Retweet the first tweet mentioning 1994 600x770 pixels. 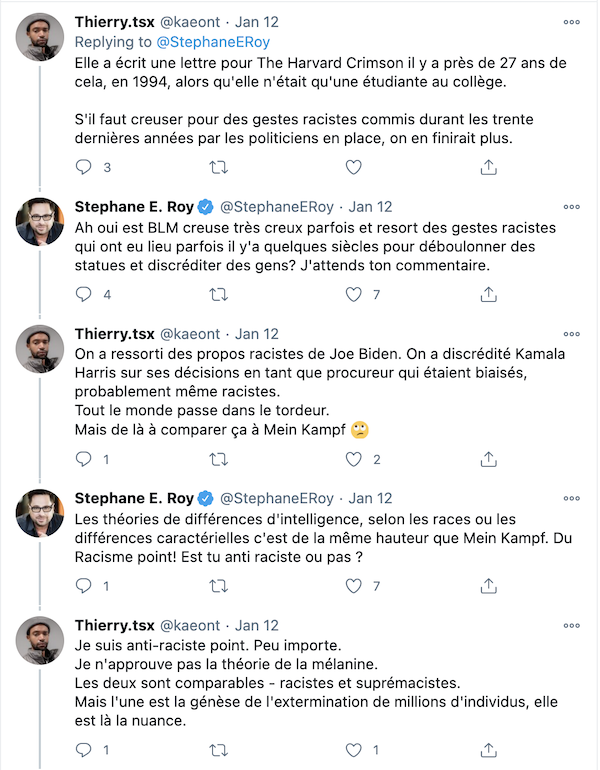[218, 167]
